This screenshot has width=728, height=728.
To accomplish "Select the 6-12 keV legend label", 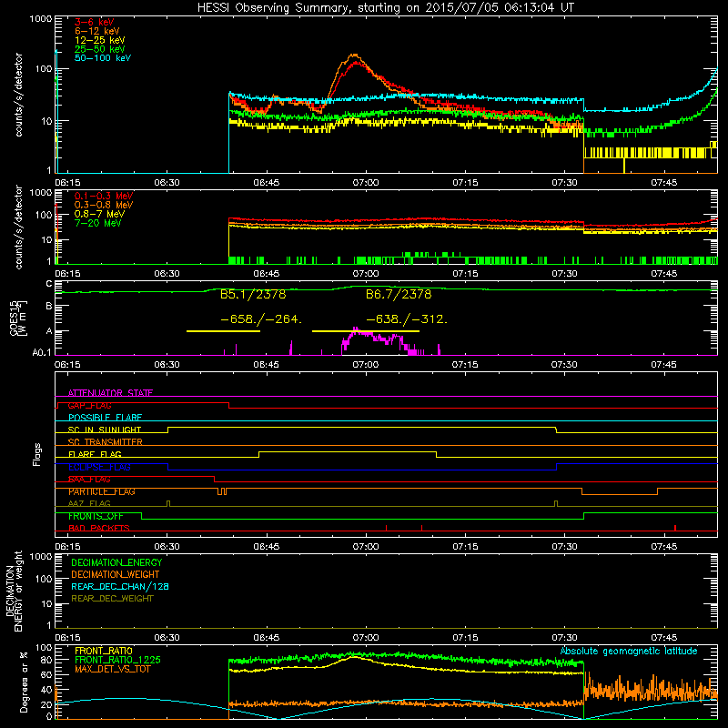I will 97,31.
